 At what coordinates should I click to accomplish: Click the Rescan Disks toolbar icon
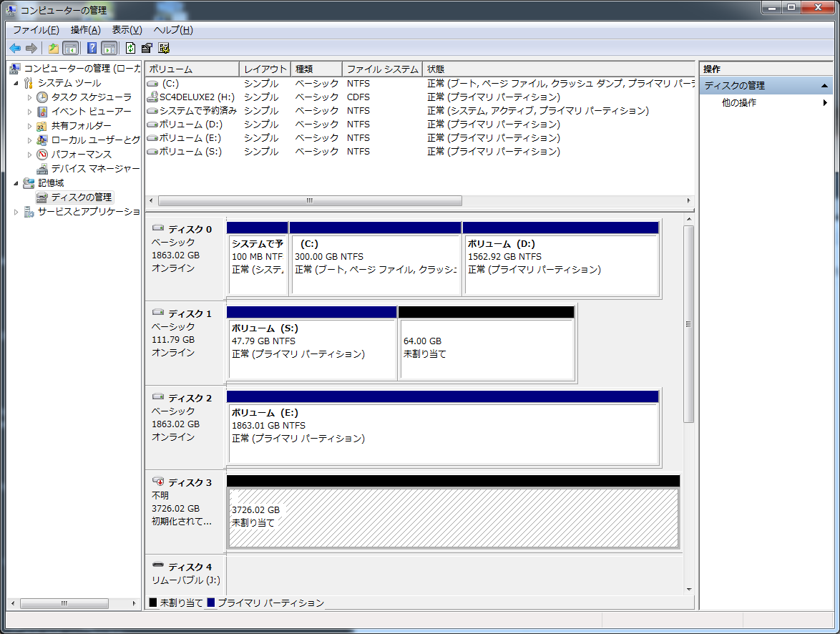(x=147, y=49)
